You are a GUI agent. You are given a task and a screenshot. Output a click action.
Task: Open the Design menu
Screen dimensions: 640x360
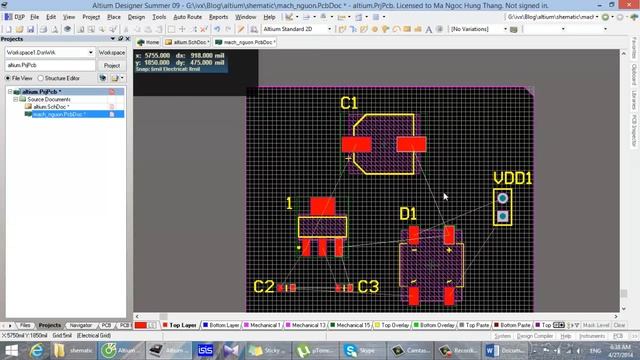pos(136,17)
